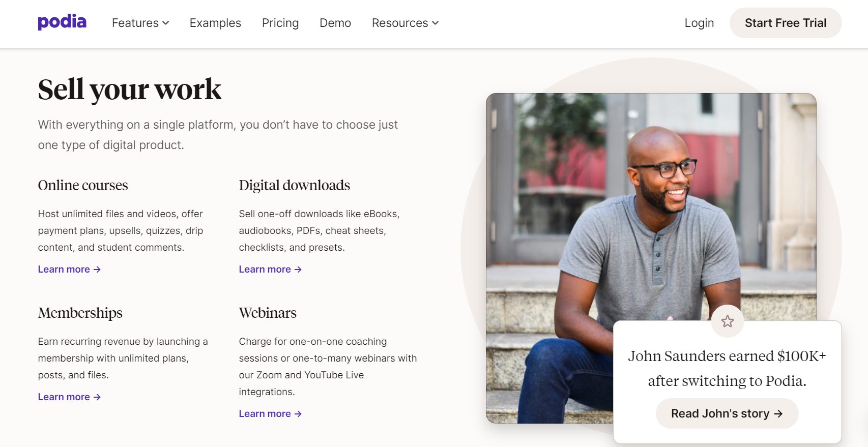The width and height of the screenshot is (868, 447).
Task: Expand the Resources dropdown menu
Action: coord(406,23)
